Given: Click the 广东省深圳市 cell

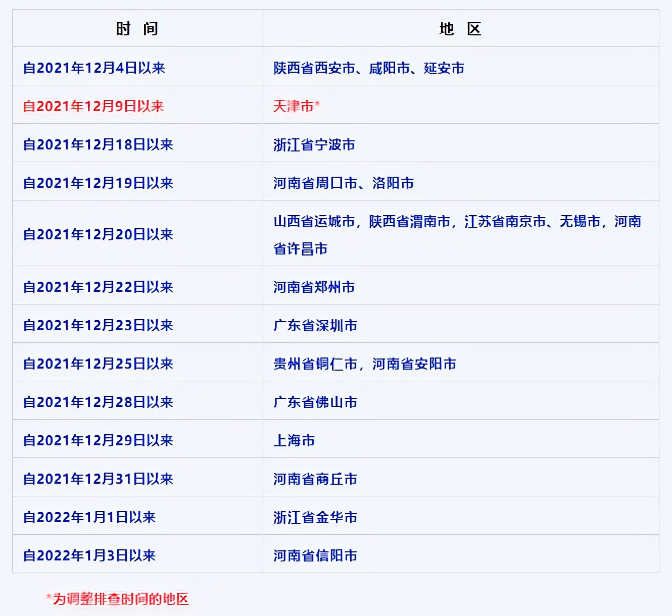Looking at the screenshot, I should 314,325.
